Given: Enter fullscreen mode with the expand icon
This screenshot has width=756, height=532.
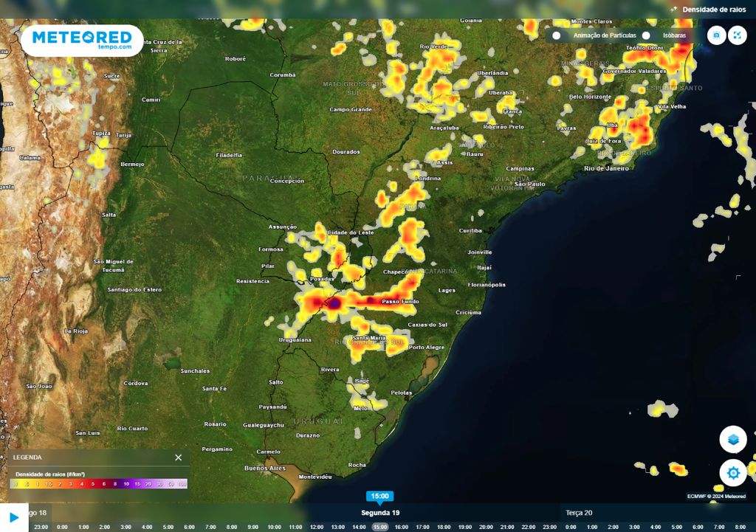Looking at the screenshot, I should pyautogui.click(x=737, y=35).
